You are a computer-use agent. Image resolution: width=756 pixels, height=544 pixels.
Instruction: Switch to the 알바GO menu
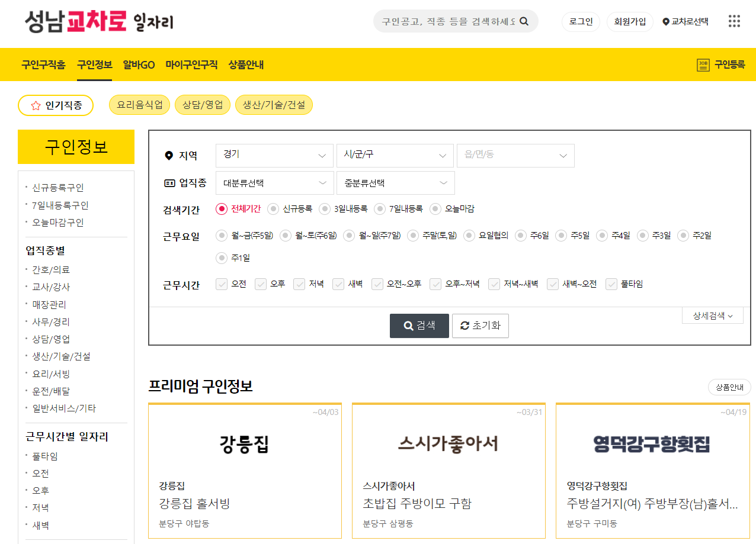[139, 65]
